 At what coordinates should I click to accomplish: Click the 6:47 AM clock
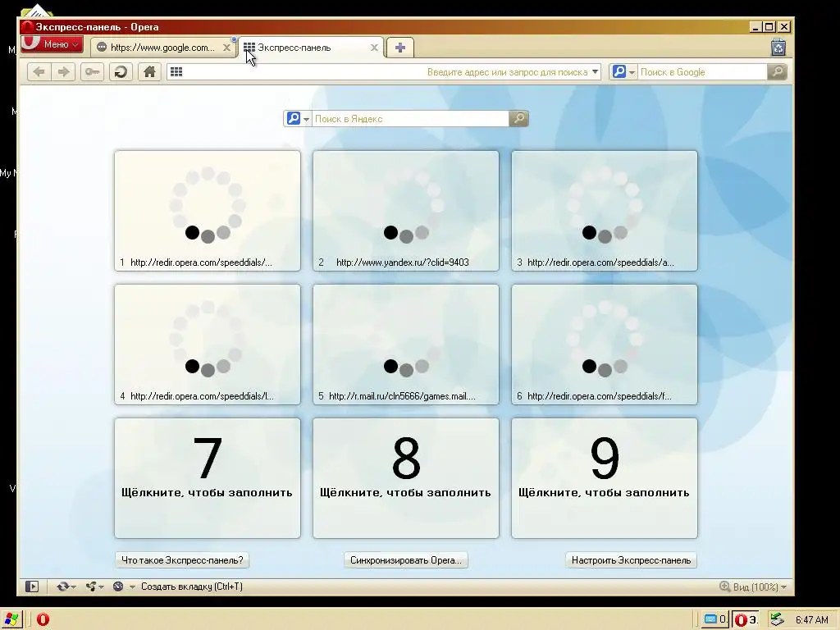(x=811, y=620)
